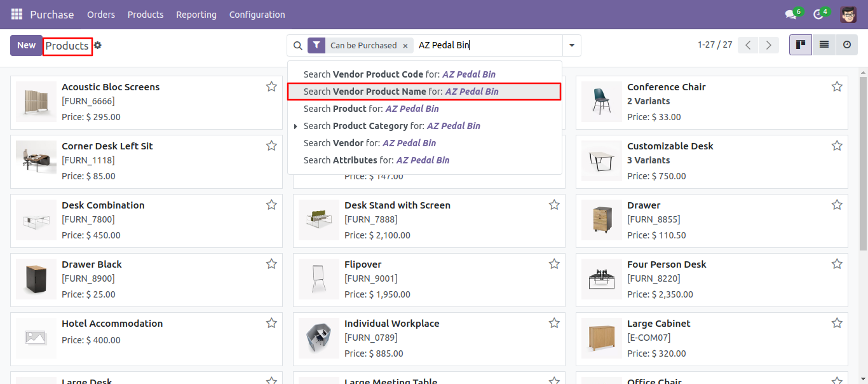Favorite the Customizable Desk product

(837, 146)
